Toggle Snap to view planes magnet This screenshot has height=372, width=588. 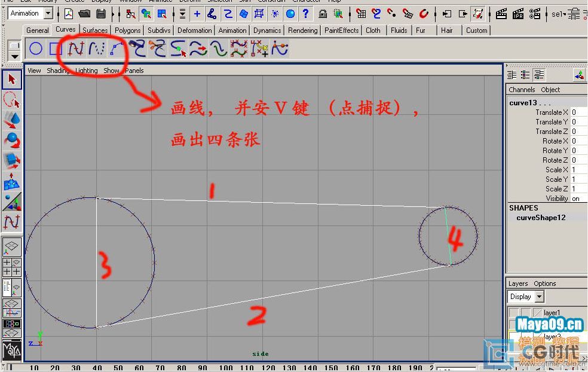pyautogui.click(x=408, y=14)
